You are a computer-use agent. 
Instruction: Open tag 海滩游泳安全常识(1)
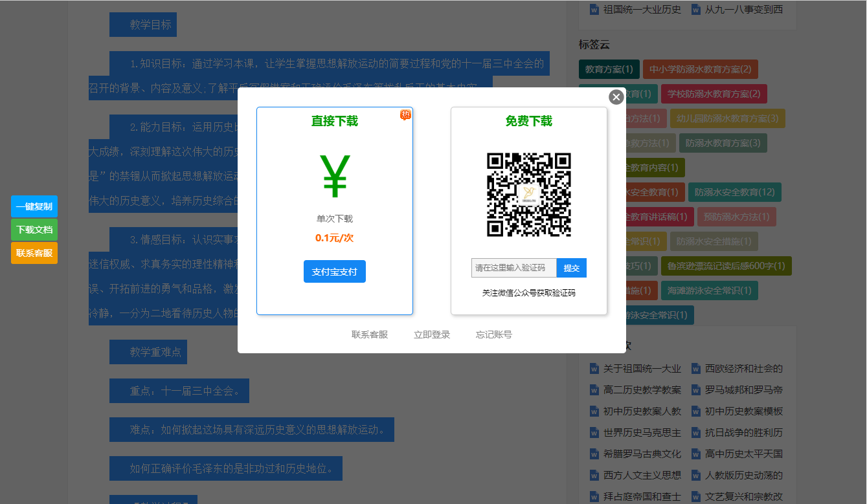(710, 290)
